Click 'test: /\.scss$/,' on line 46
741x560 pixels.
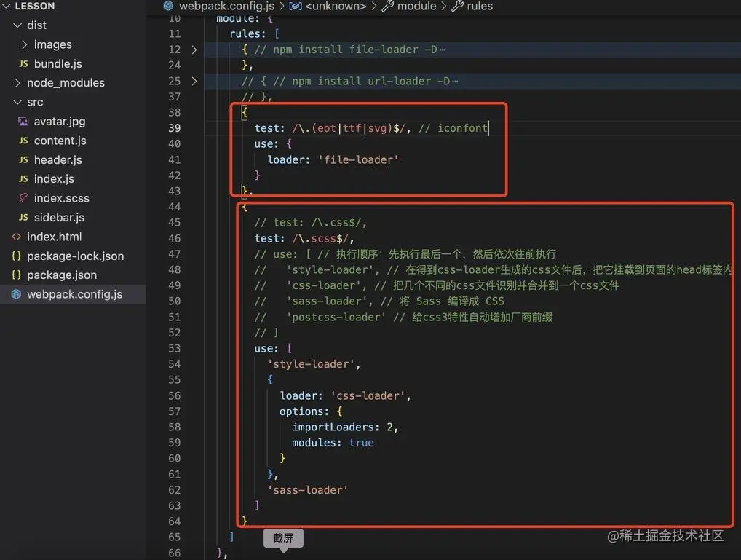304,239
